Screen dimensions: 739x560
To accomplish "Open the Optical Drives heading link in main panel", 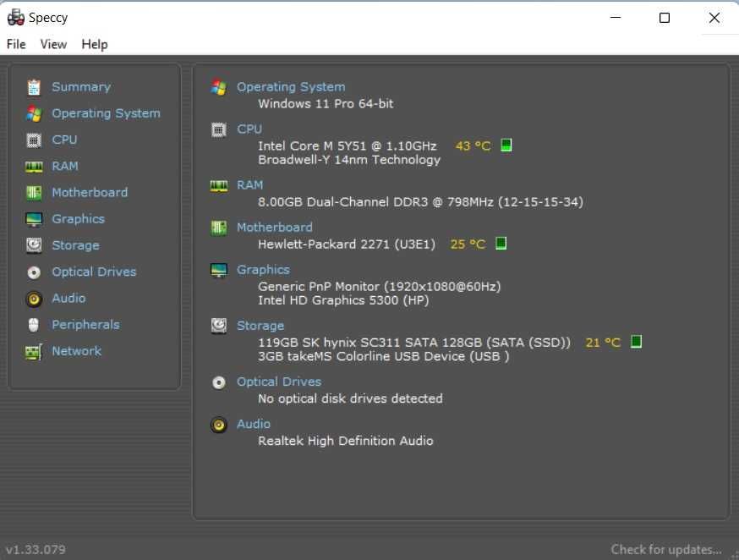I will point(279,382).
